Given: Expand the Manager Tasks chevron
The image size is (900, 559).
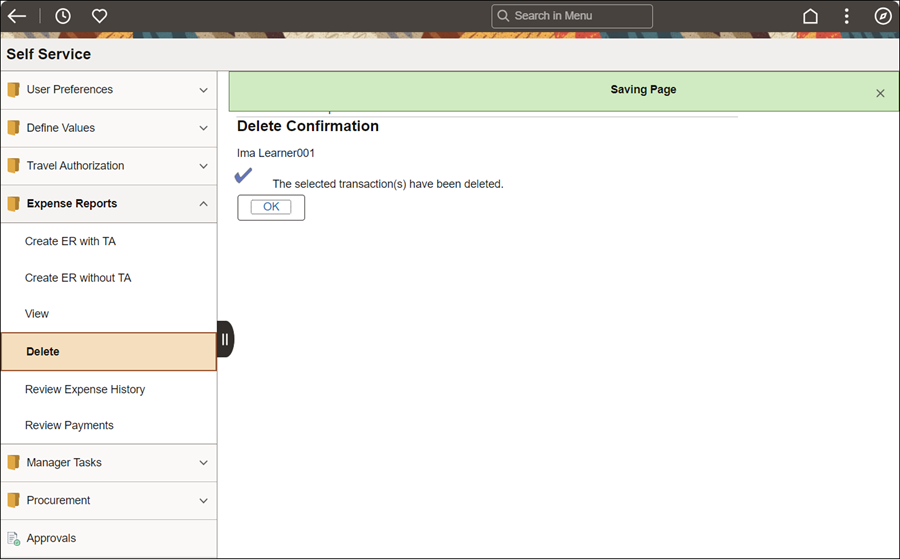Looking at the screenshot, I should click(203, 463).
